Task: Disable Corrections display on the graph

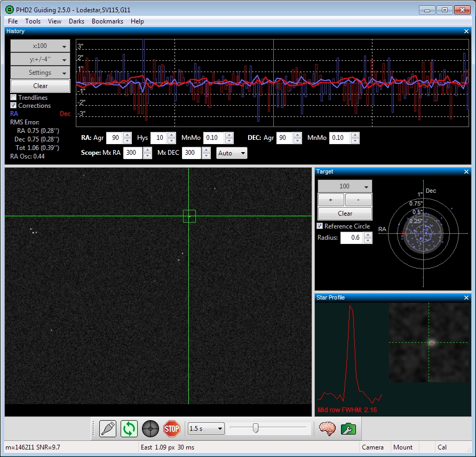Action: [x=14, y=106]
